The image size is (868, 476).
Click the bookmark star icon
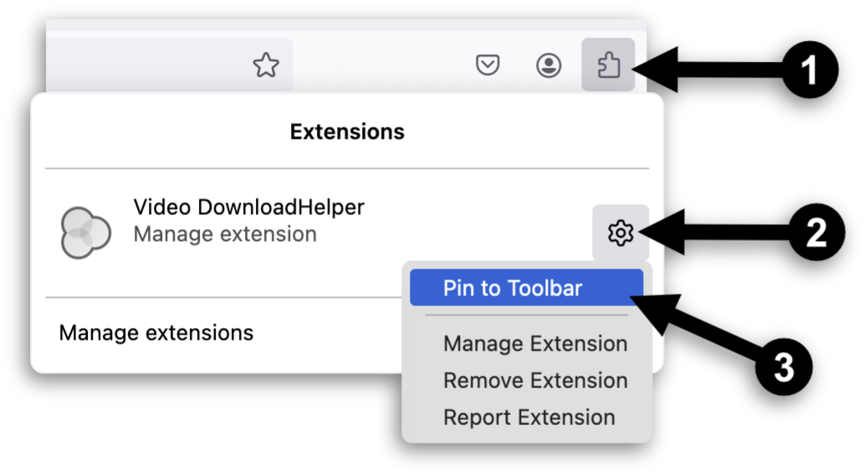pos(266,64)
